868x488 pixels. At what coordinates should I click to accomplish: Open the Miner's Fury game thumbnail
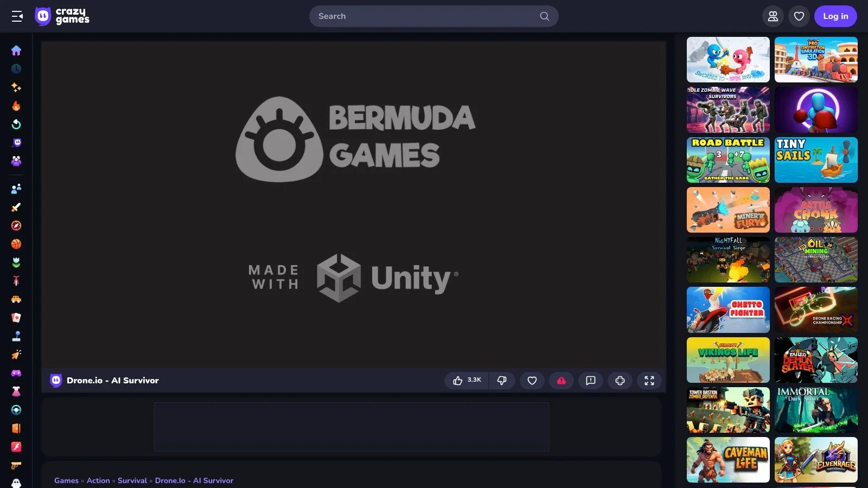(x=728, y=210)
